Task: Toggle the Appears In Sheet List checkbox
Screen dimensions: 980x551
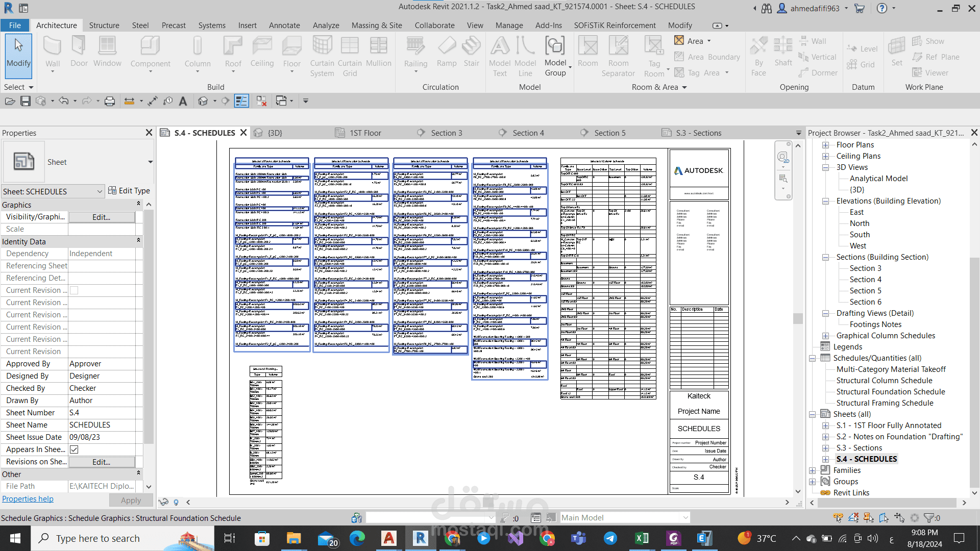Action: point(74,449)
